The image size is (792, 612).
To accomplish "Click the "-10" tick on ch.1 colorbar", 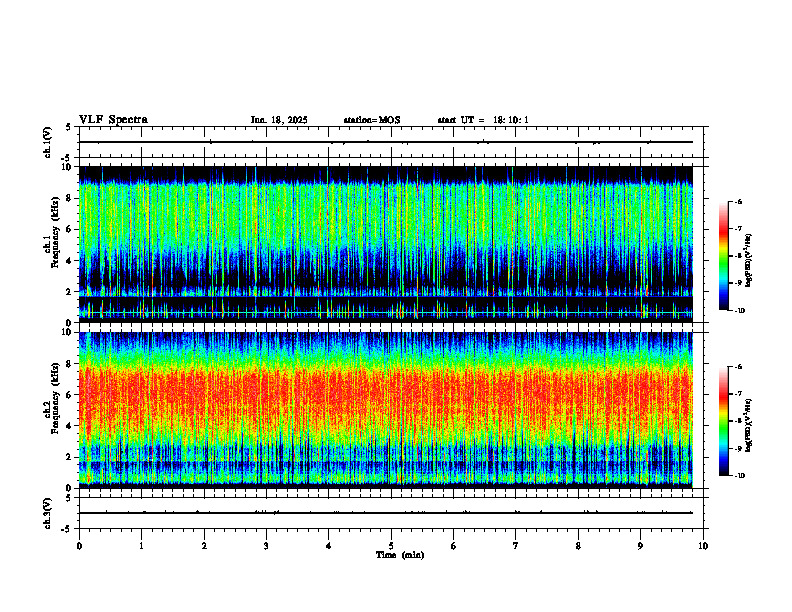I will pyautogui.click(x=739, y=311).
